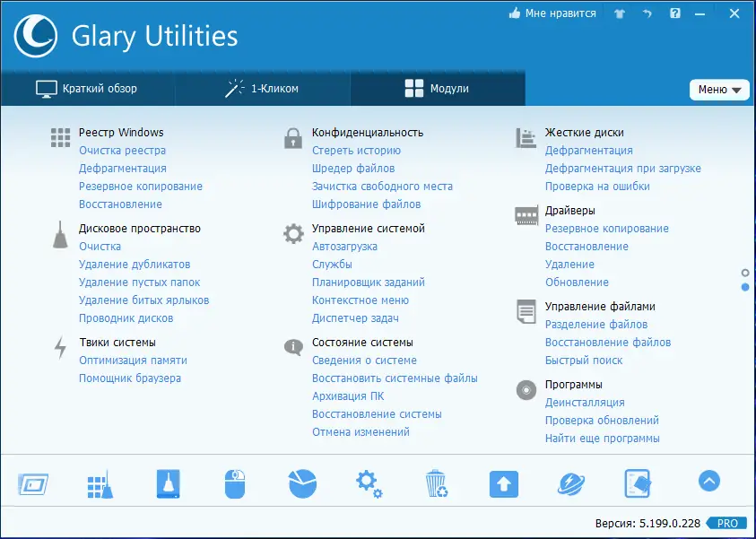
Task: Open 'Удаление дубликатов' link
Action: [135, 265]
